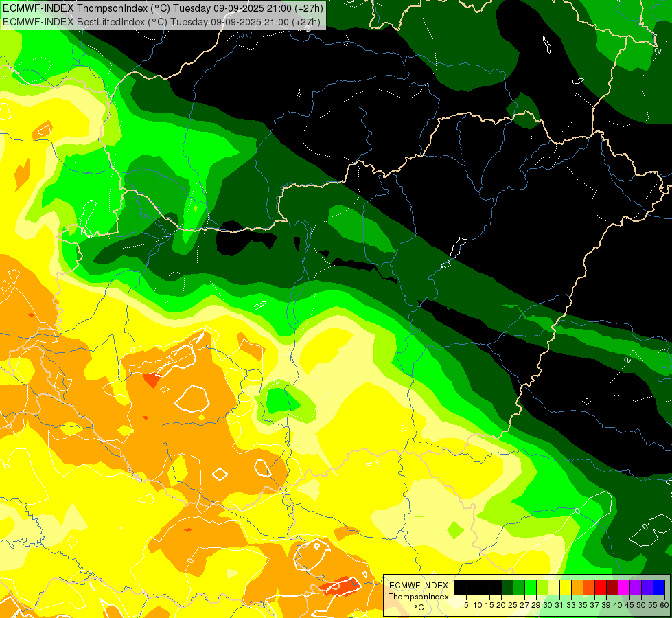The width and height of the screenshot is (672, 618).
Task: Click the legend value 40
Action: pyautogui.click(x=618, y=605)
